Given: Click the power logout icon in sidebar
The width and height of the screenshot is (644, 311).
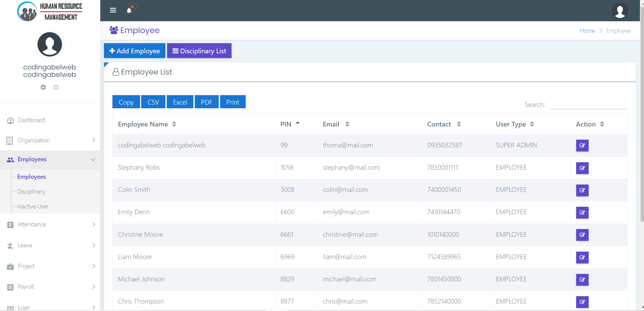Looking at the screenshot, I should click(x=56, y=87).
